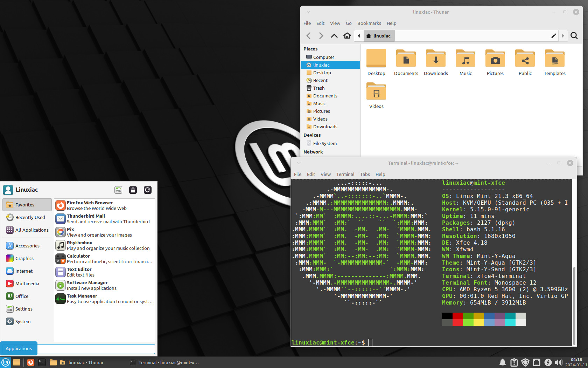
Task: Launch Firefox from panel launcher
Action: click(x=31, y=362)
